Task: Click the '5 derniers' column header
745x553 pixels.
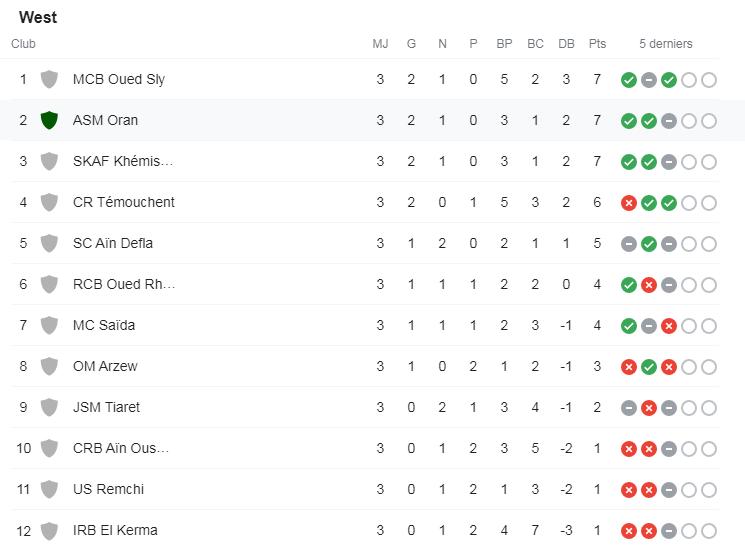Action: coord(666,44)
